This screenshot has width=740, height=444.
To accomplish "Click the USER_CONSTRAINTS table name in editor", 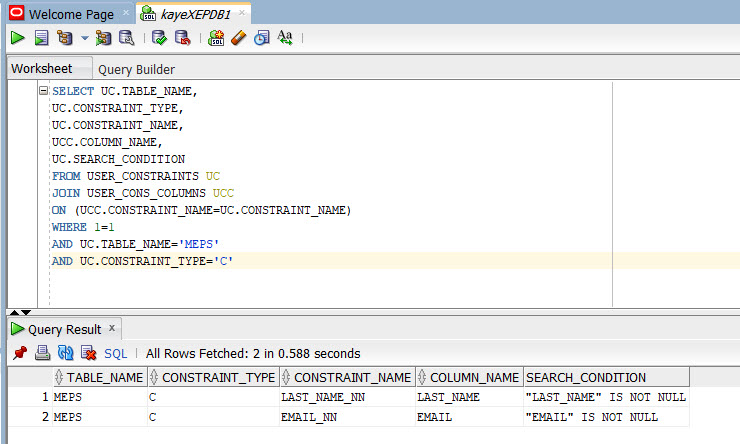I will point(143,176).
